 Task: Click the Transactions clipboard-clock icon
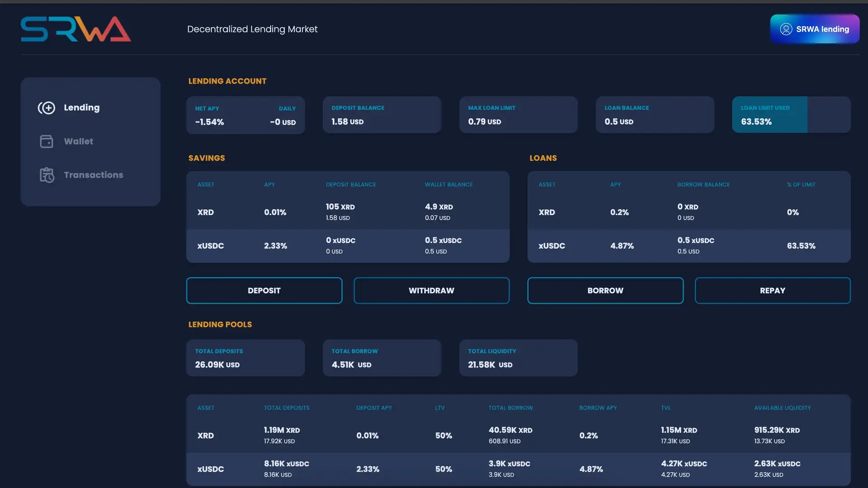point(47,175)
